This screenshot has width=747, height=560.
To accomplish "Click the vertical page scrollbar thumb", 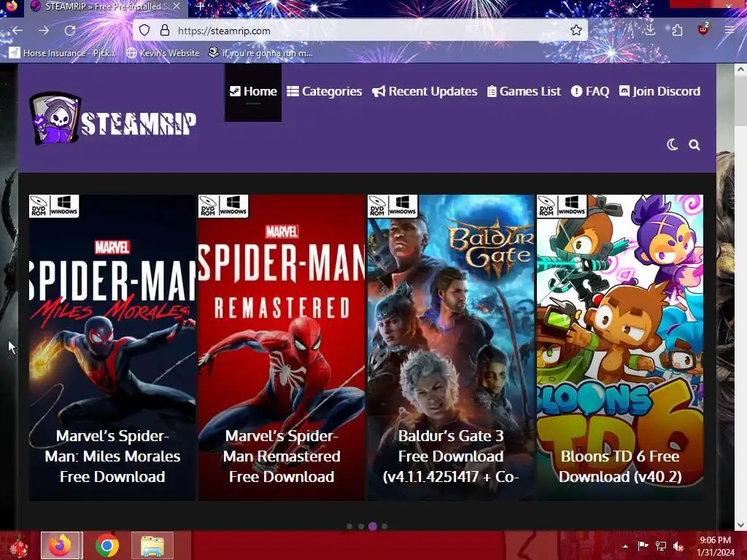I will (740, 102).
